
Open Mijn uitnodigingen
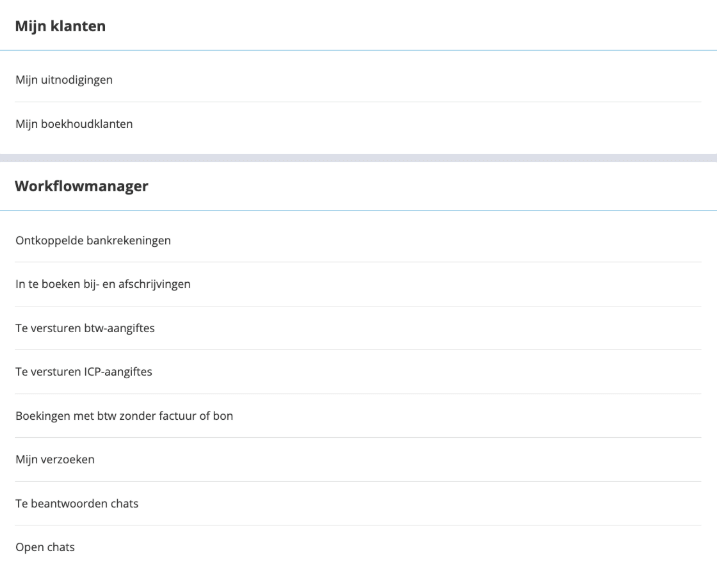[64, 80]
